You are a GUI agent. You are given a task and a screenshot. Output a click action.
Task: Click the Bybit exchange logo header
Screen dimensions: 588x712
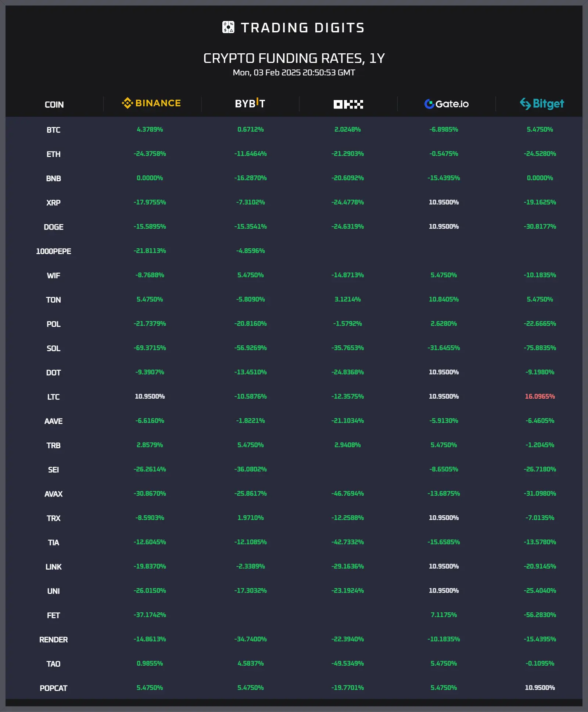(250, 103)
